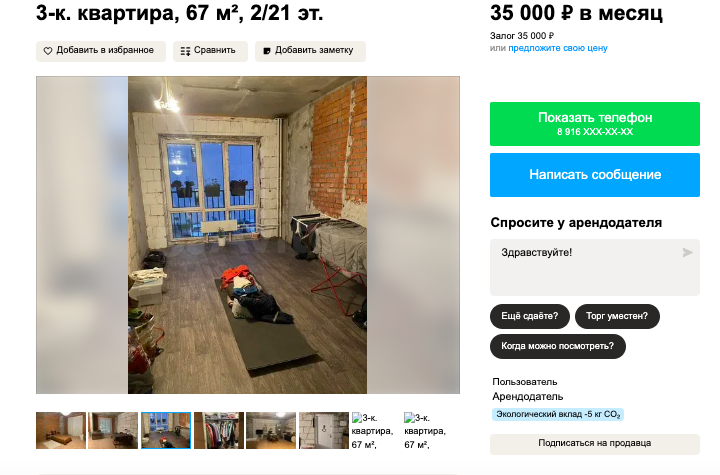
Task: Open the last broken-image thumbnail
Action: [x=425, y=431]
